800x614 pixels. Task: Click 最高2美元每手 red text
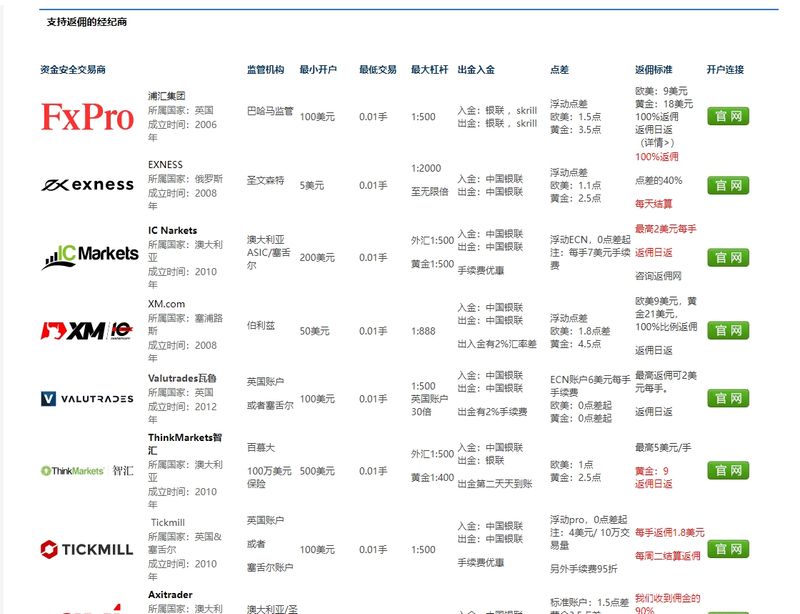pyautogui.click(x=666, y=229)
